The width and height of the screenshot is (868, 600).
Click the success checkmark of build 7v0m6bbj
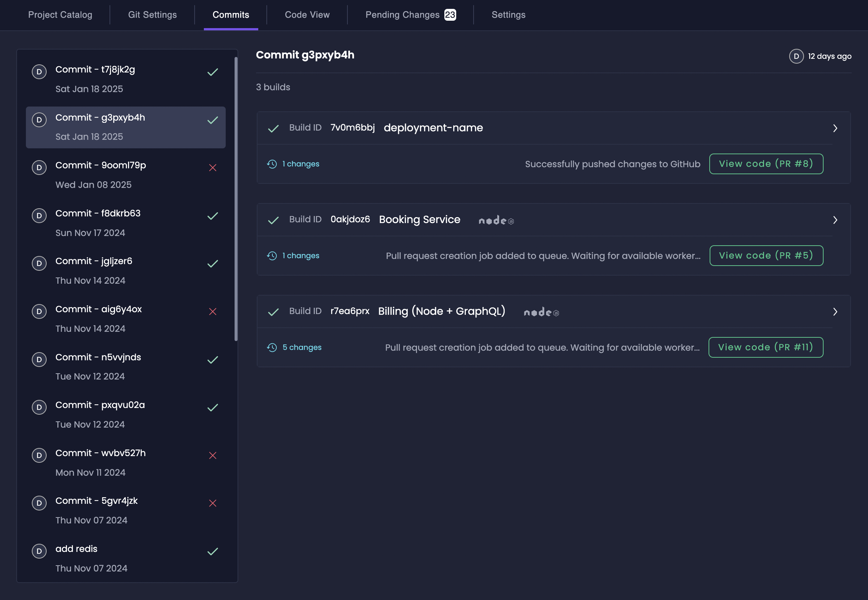(x=273, y=129)
